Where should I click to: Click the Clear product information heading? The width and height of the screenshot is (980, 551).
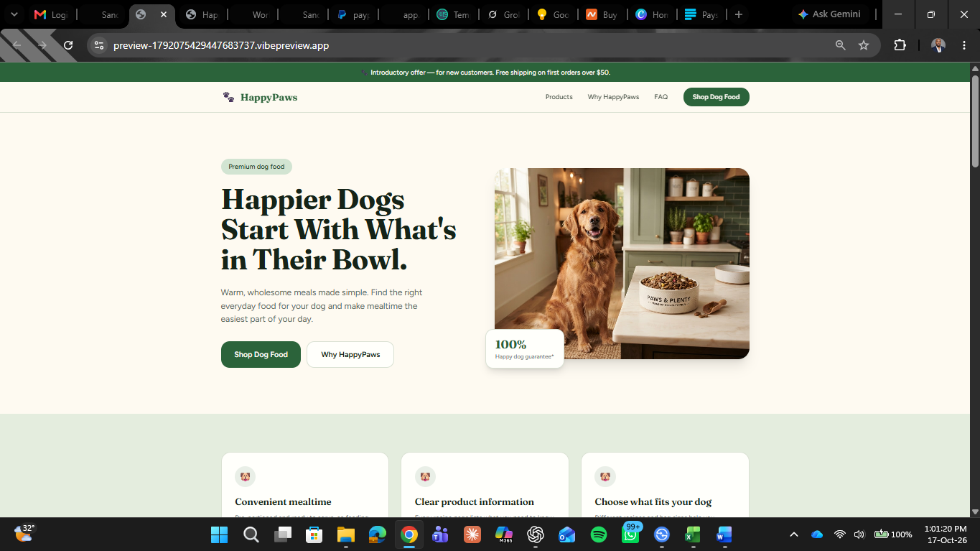[x=475, y=501]
